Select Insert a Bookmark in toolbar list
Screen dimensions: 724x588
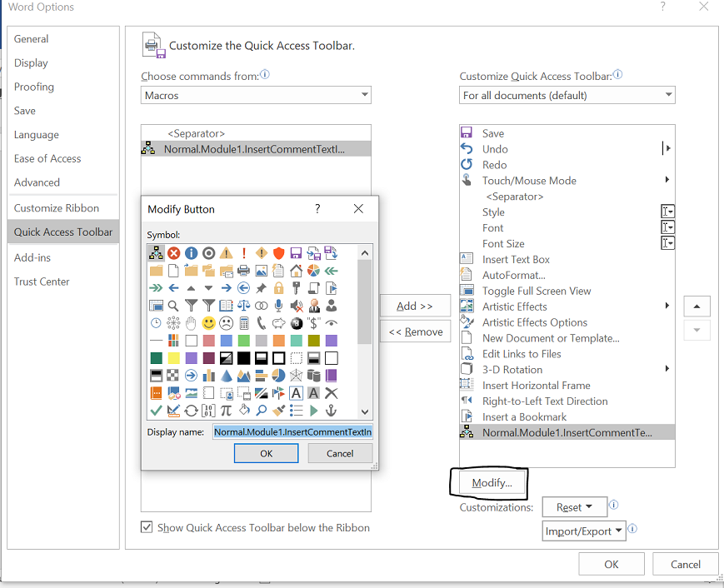[567, 416]
